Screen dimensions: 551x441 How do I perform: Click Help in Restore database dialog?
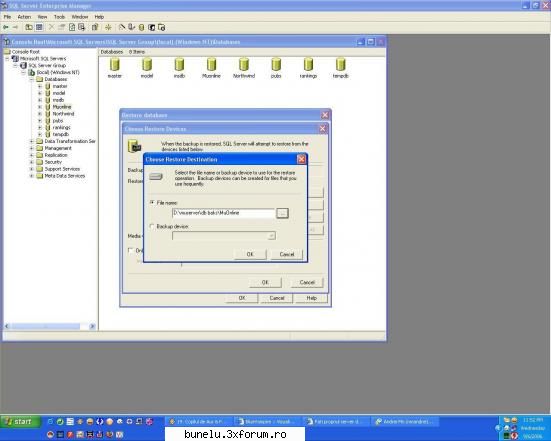[312, 298]
